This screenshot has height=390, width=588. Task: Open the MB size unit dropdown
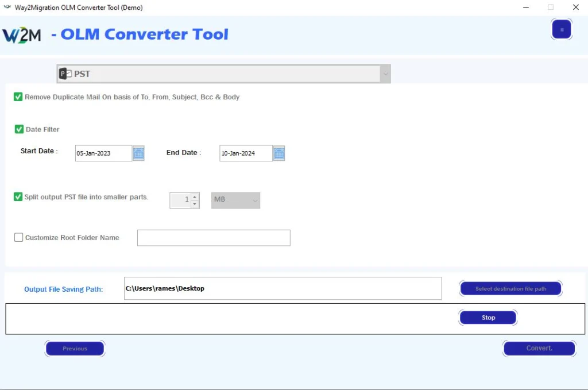tap(235, 200)
